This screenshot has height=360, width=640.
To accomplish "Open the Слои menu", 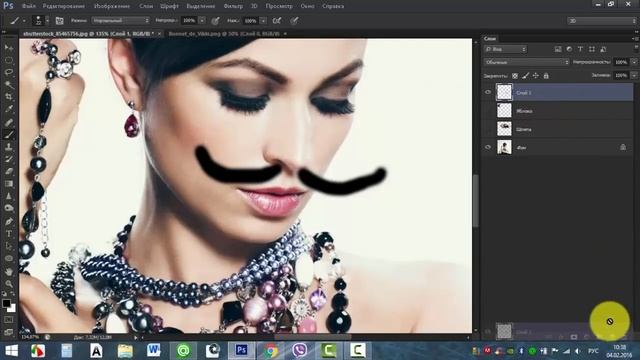I will pyautogui.click(x=146, y=6).
